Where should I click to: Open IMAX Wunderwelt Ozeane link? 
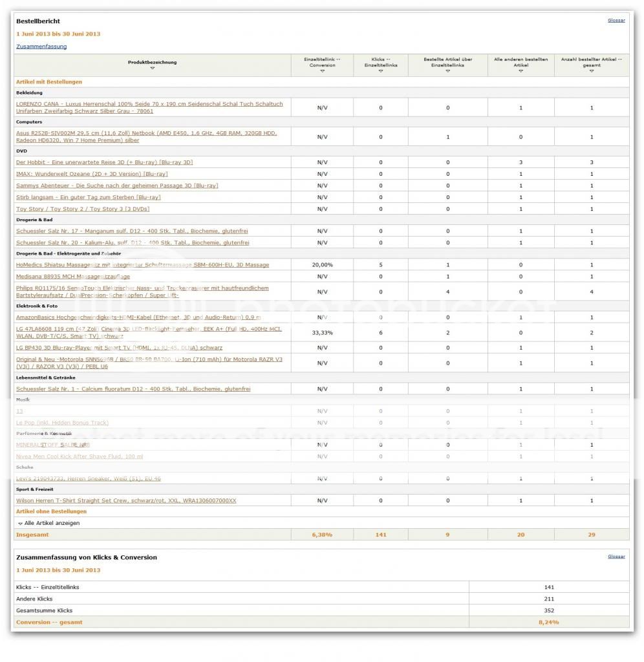92,174
